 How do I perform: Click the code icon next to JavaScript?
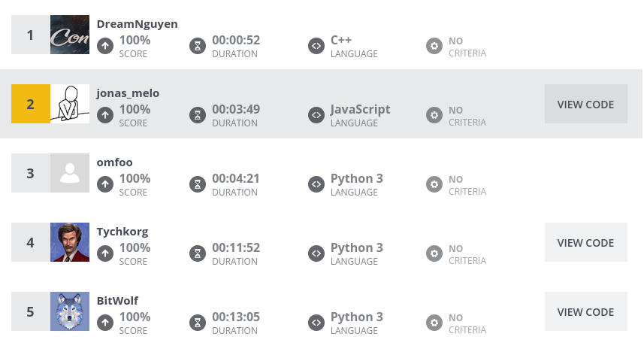[316, 115]
